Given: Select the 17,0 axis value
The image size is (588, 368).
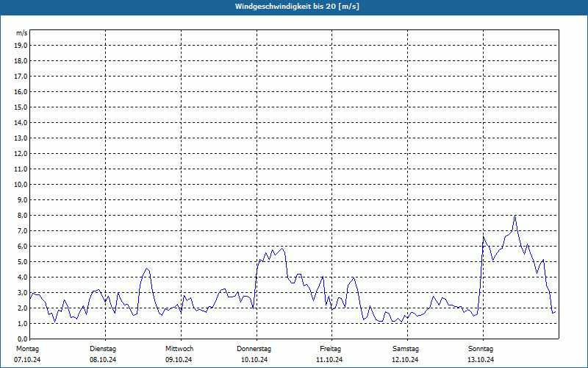Looking at the screenshot, I should [21, 77].
